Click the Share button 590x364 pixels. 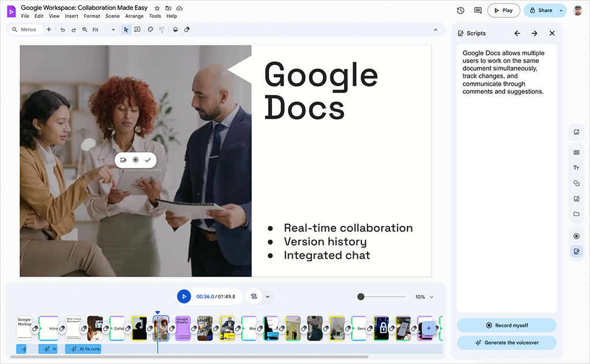point(540,10)
